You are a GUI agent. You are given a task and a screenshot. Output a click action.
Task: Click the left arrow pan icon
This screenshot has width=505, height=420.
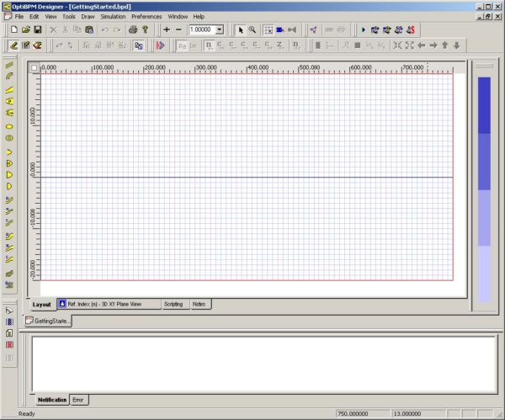[422, 45]
